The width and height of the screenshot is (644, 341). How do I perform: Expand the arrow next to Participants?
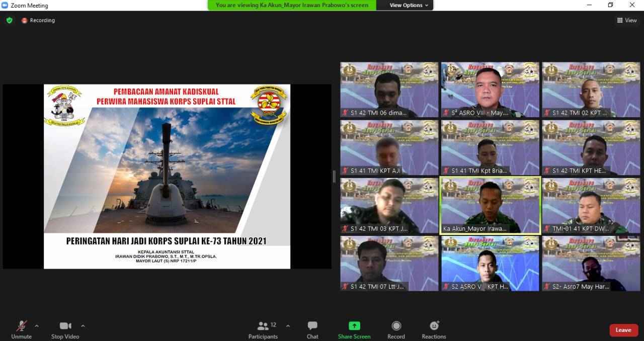tap(288, 325)
